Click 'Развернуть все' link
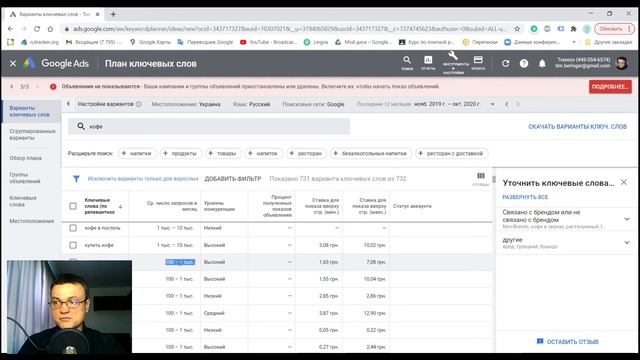This screenshot has height=360, width=640. point(525,197)
